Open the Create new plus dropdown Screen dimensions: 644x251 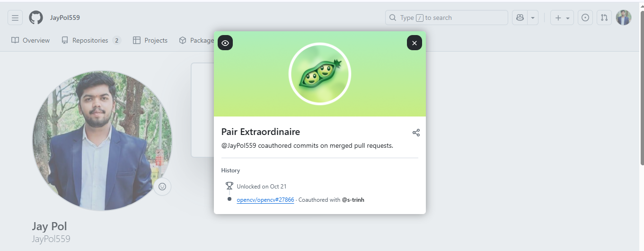coord(562,18)
